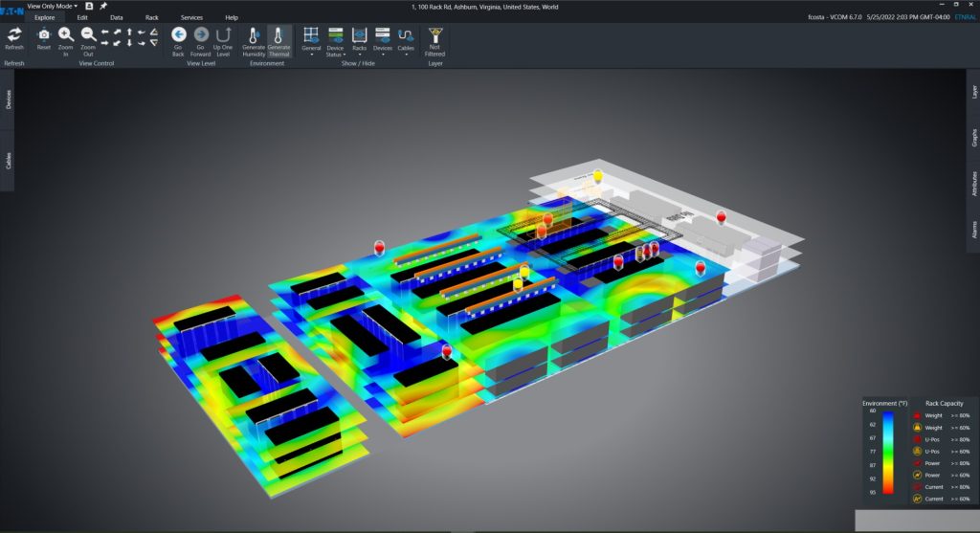Switch to the Rack ribbon tab
980x533 pixels.
click(152, 17)
